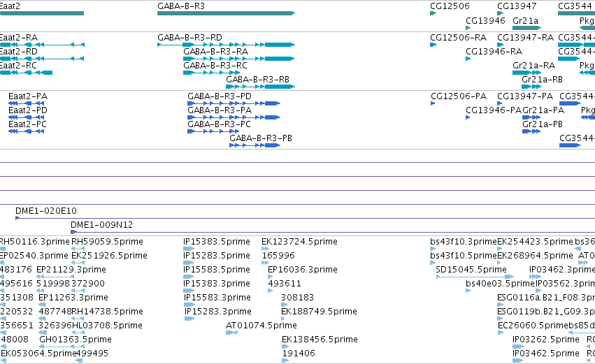This screenshot has height=364, width=595.
Task: Select the Gr21a gene bar
Action: [x=526, y=28]
